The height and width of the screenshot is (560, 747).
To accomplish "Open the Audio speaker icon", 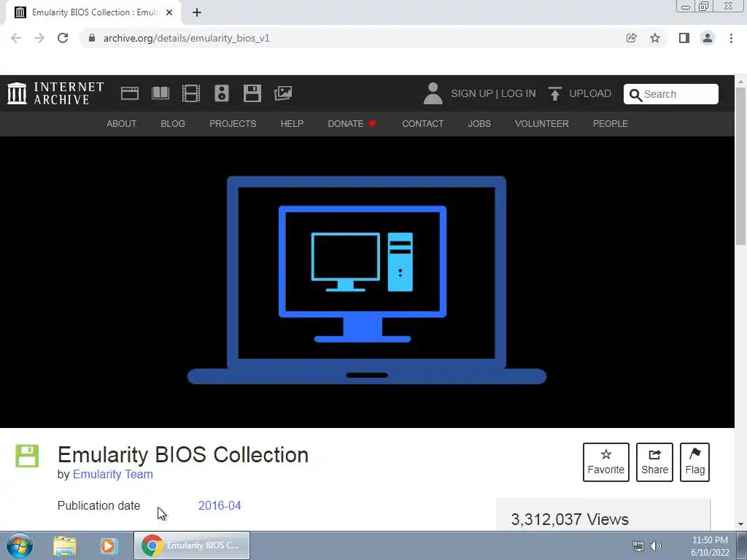I will [x=222, y=93].
